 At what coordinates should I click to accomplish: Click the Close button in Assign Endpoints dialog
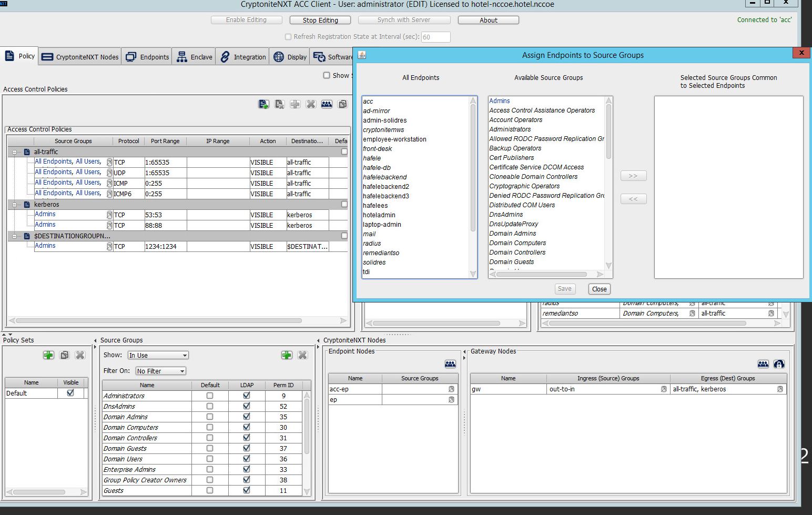pos(599,289)
